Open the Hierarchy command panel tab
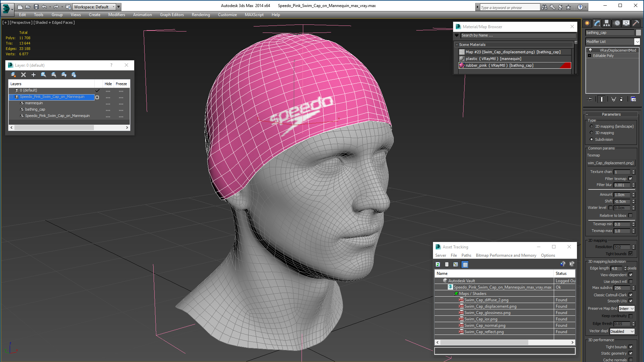The height and width of the screenshot is (362, 644). coord(606,23)
